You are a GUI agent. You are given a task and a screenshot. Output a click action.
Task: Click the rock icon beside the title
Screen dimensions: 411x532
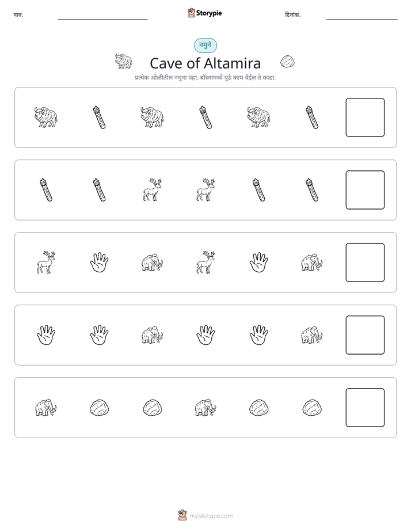coord(287,62)
